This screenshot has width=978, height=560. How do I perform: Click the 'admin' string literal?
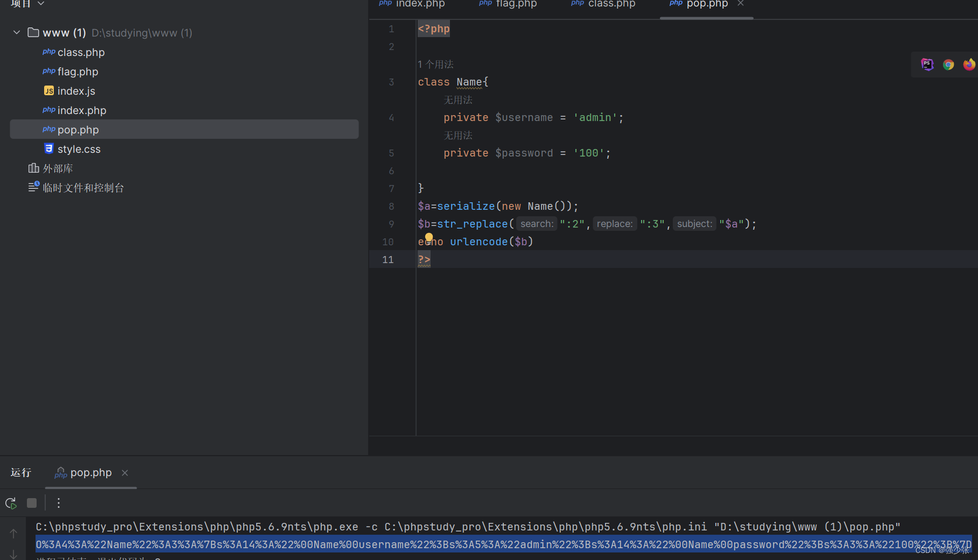(x=595, y=117)
